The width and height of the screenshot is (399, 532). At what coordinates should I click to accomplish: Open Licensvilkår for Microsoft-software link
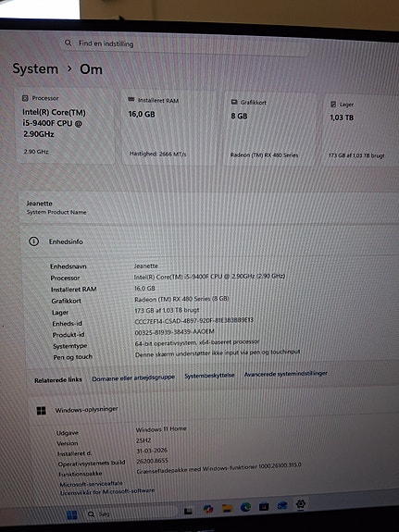pyautogui.click(x=107, y=491)
